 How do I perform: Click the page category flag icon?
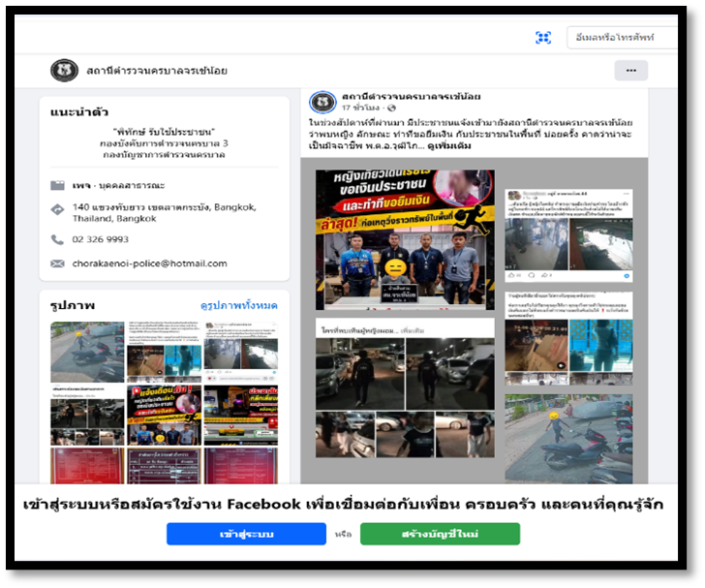57,185
